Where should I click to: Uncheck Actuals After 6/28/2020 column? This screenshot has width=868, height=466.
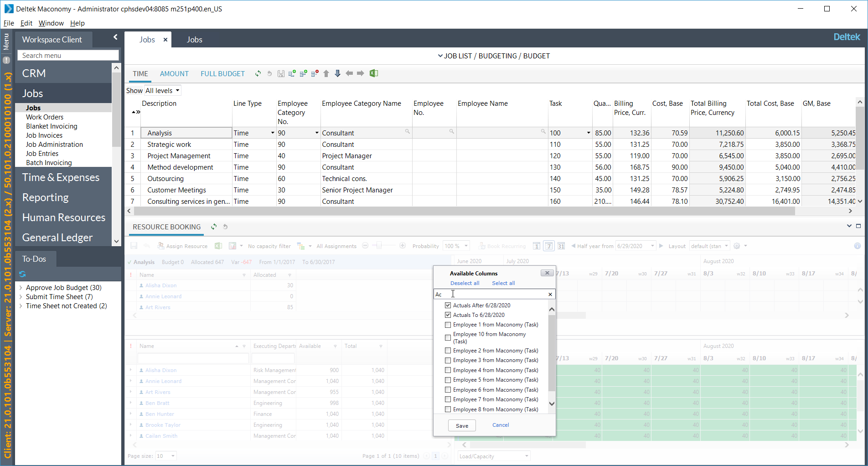pos(448,305)
